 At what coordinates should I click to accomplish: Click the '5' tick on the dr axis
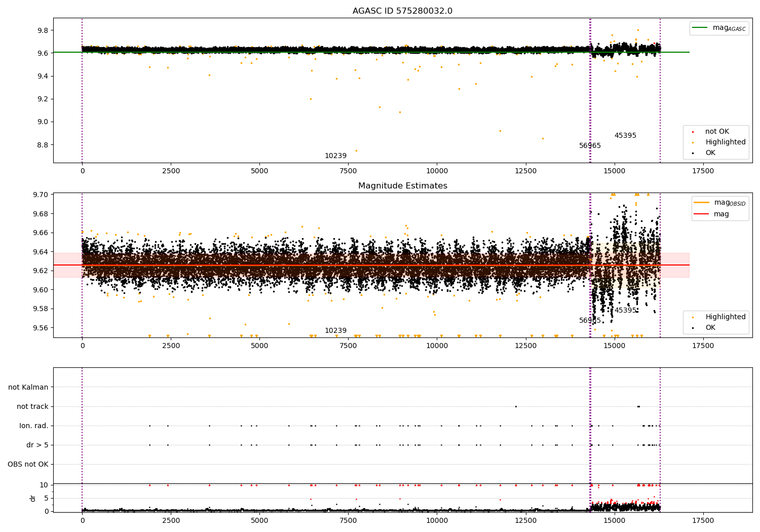click(47, 499)
